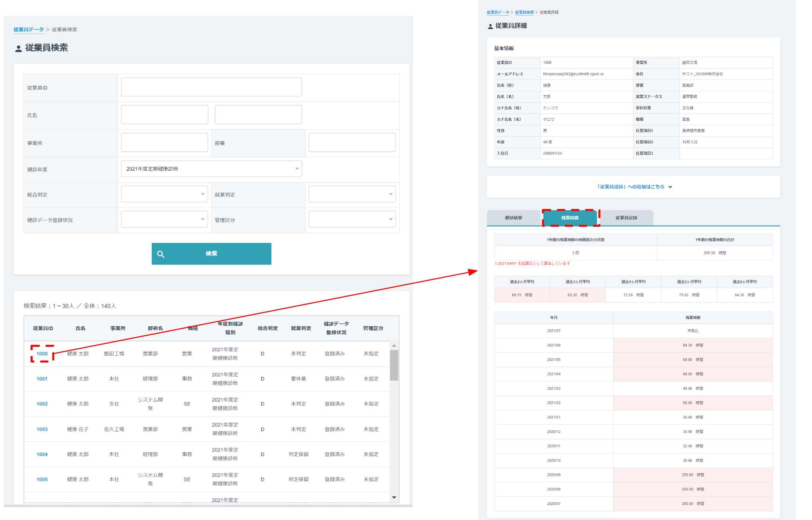Open employee ID 1000 link
Screen dimensions: 812x520
42,354
